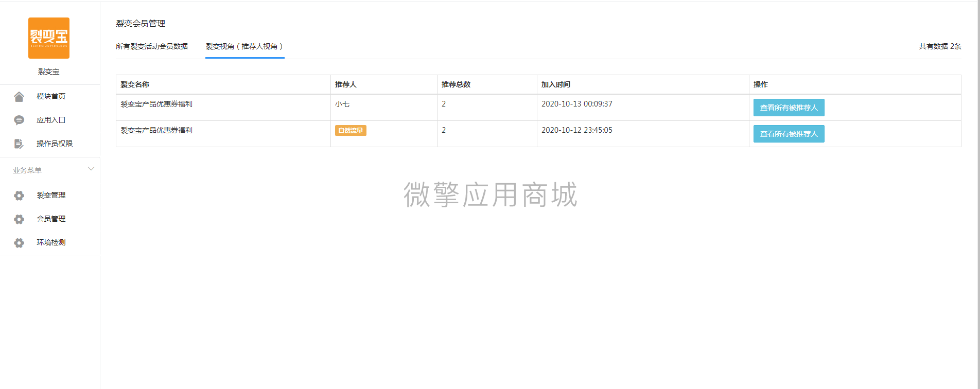Screen dimensions: 980x389
Task: Click the 推荐总数 value in 自然流量 row
Action: click(444, 130)
